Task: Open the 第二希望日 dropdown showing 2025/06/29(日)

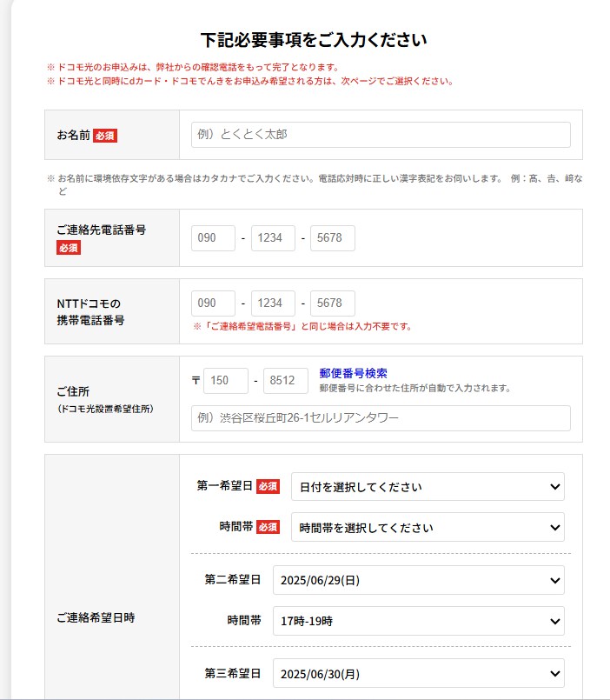Action: (x=418, y=580)
